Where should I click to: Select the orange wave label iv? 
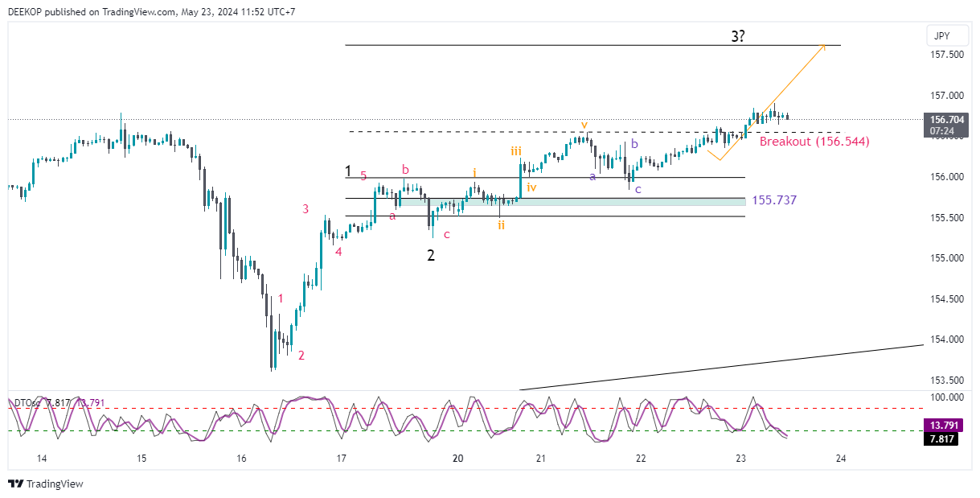point(531,187)
